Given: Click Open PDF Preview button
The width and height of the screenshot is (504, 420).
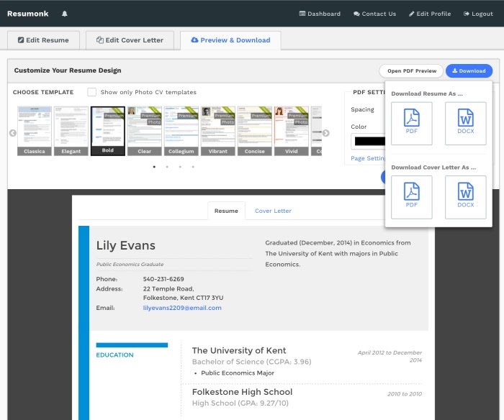Looking at the screenshot, I should click(x=411, y=70).
